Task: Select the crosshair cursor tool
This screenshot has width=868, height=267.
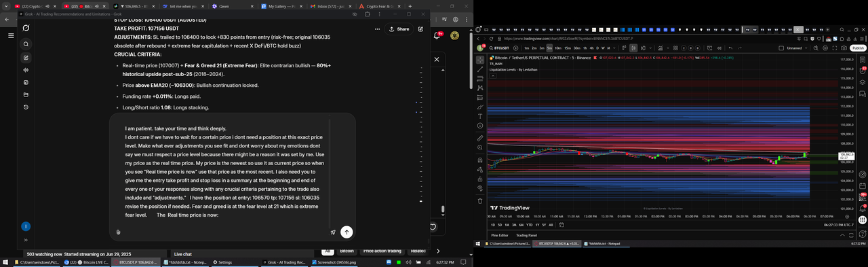Action: click(x=480, y=59)
